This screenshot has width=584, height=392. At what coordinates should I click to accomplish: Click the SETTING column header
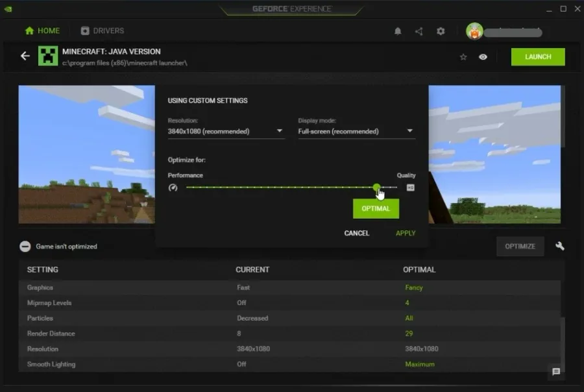[42, 269]
